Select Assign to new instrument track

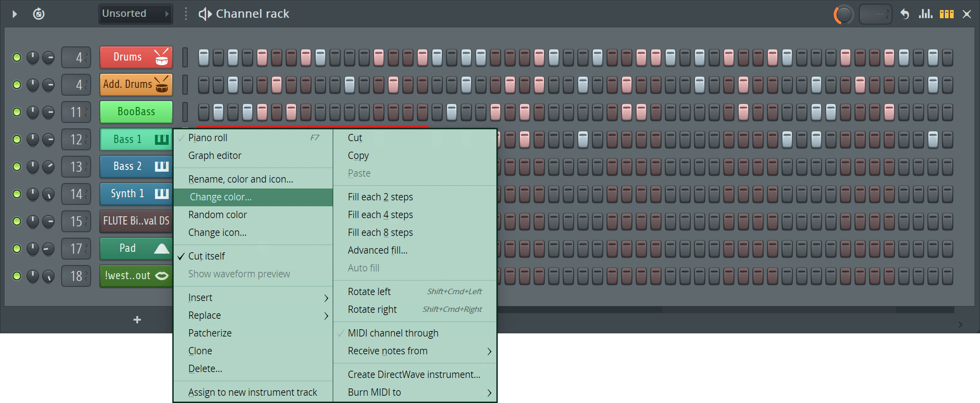[253, 392]
